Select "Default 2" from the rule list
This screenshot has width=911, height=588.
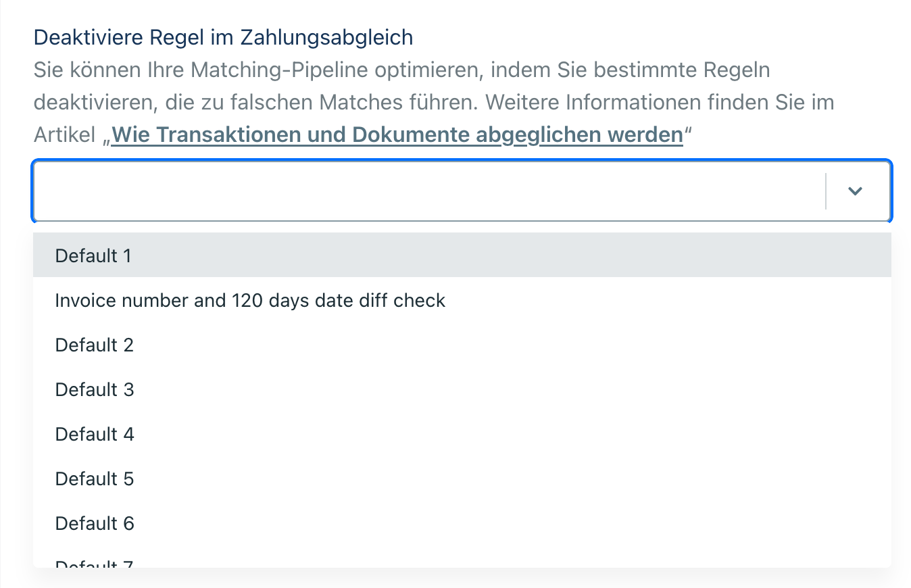click(95, 345)
